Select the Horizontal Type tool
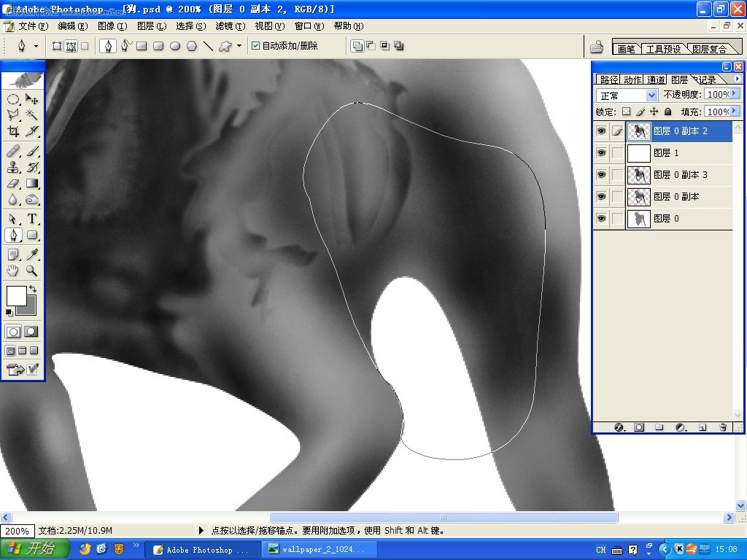 [x=32, y=219]
